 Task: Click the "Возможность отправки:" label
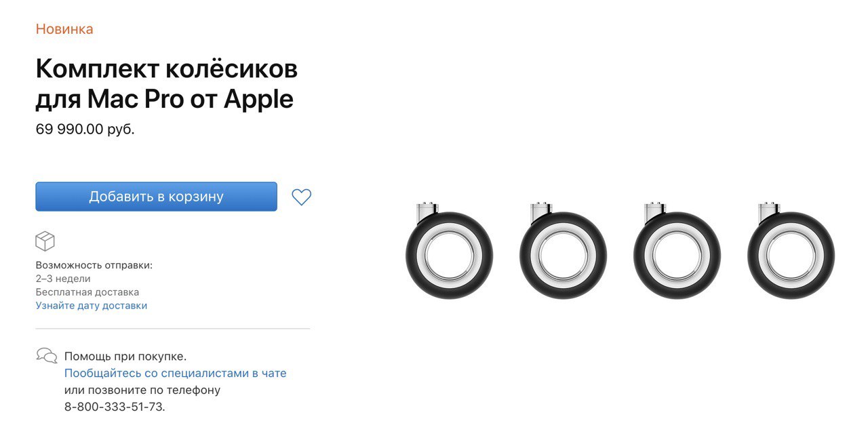pyautogui.click(x=94, y=265)
